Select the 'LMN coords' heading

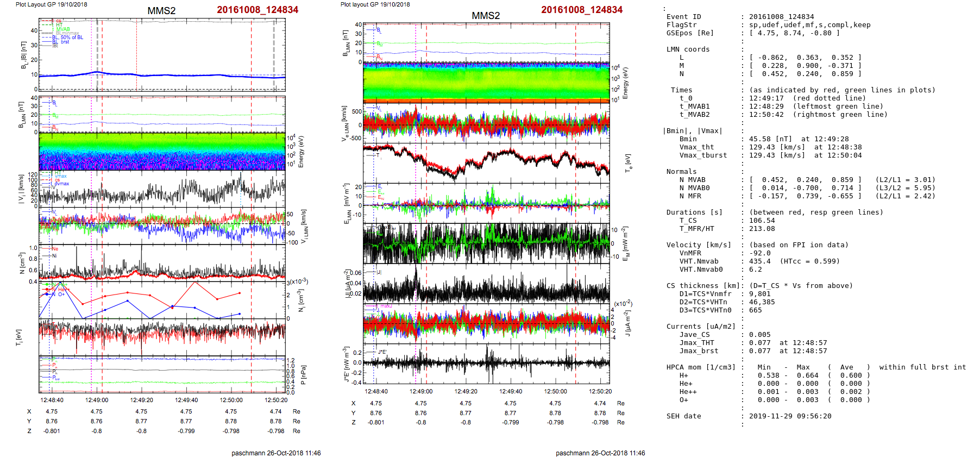[x=688, y=49]
